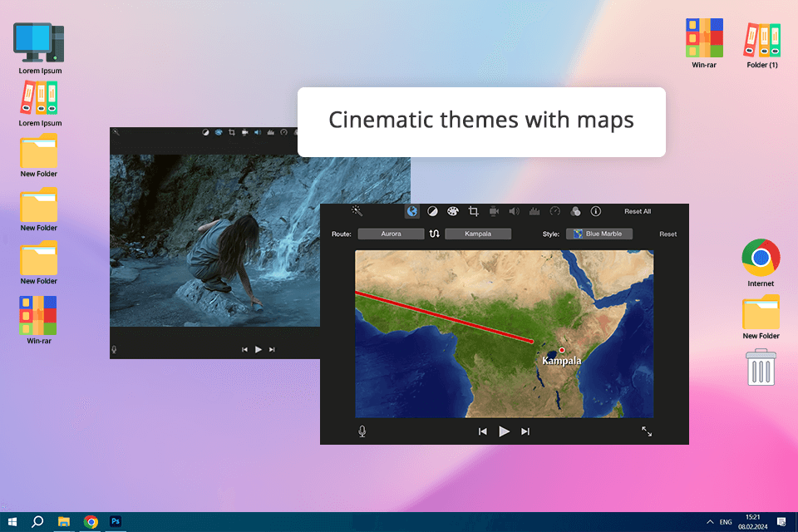Open noise reduction equalizer icon in map window
The height and width of the screenshot is (532, 798).
coord(534,211)
